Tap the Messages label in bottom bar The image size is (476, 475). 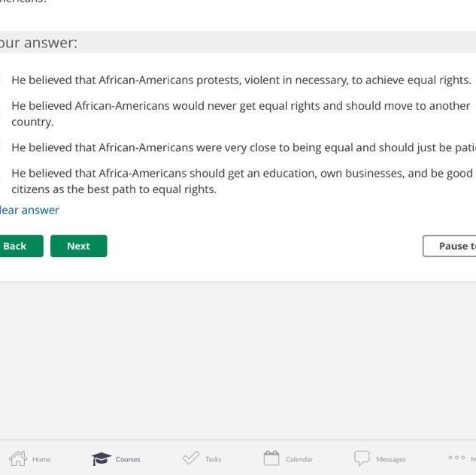(391, 459)
